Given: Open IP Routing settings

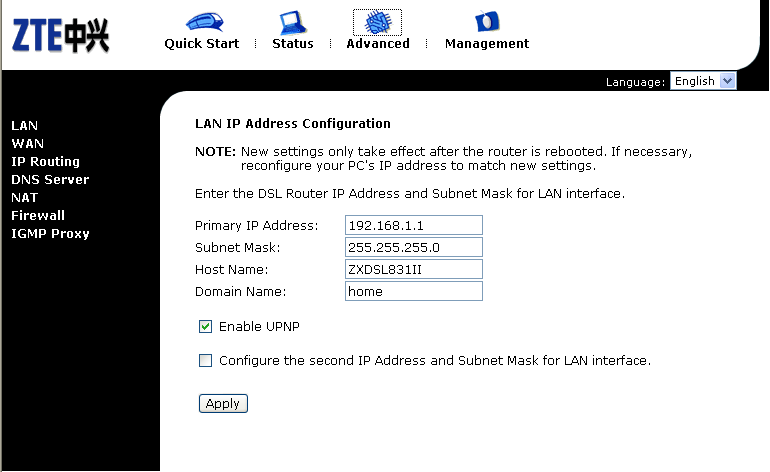Looking at the screenshot, I should pyautogui.click(x=45, y=162).
